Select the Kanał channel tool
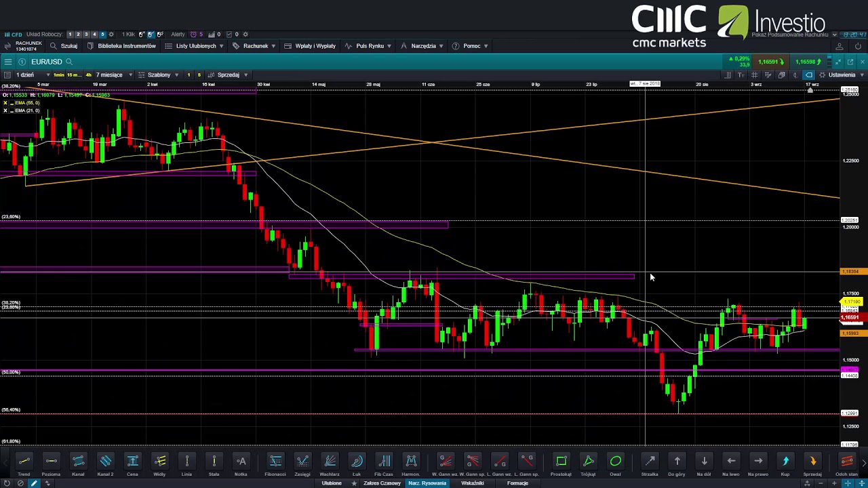 click(78, 464)
